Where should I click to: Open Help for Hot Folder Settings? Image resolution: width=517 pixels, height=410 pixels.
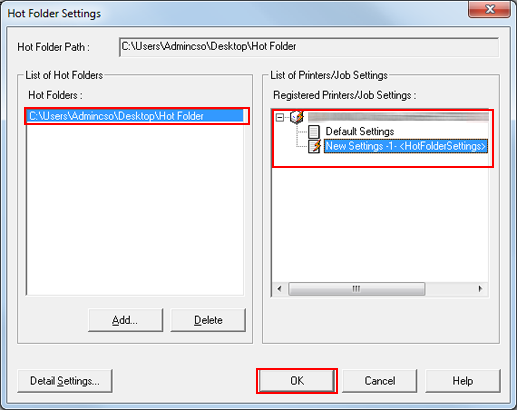[x=463, y=381]
